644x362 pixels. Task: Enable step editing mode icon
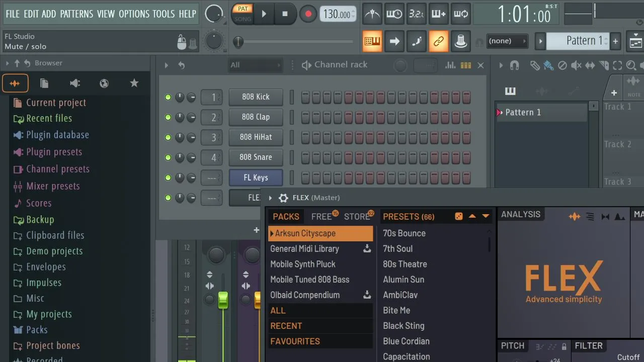(416, 41)
